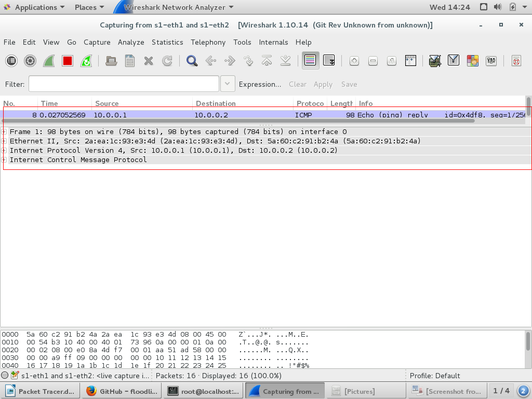Open a capture file icon
The image size is (532, 399).
111,61
